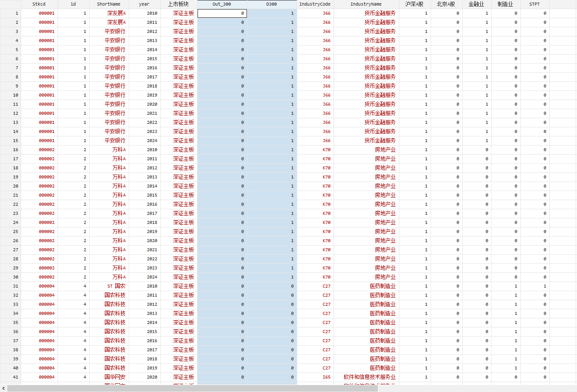Select the IndustryCode column header
This screenshot has height=392, width=577.
(x=315, y=4)
